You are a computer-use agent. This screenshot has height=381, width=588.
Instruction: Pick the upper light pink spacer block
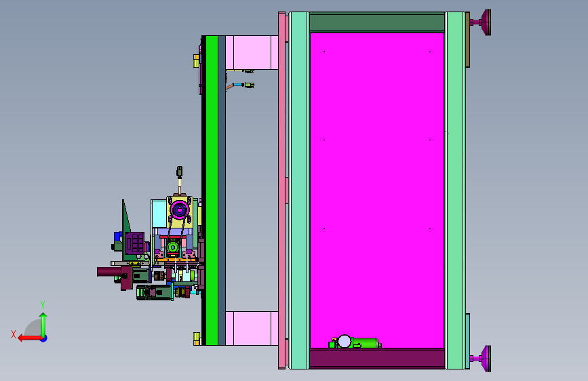[252, 52]
